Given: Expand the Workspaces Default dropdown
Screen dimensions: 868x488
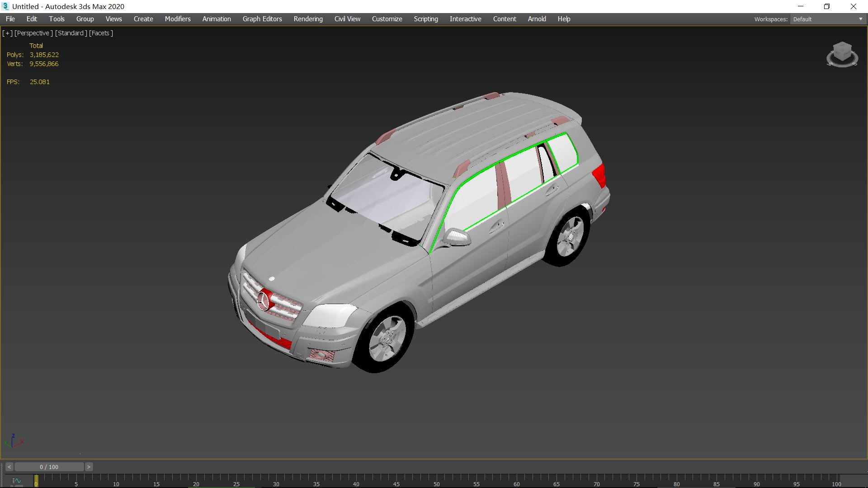Looking at the screenshot, I should click(x=827, y=19).
